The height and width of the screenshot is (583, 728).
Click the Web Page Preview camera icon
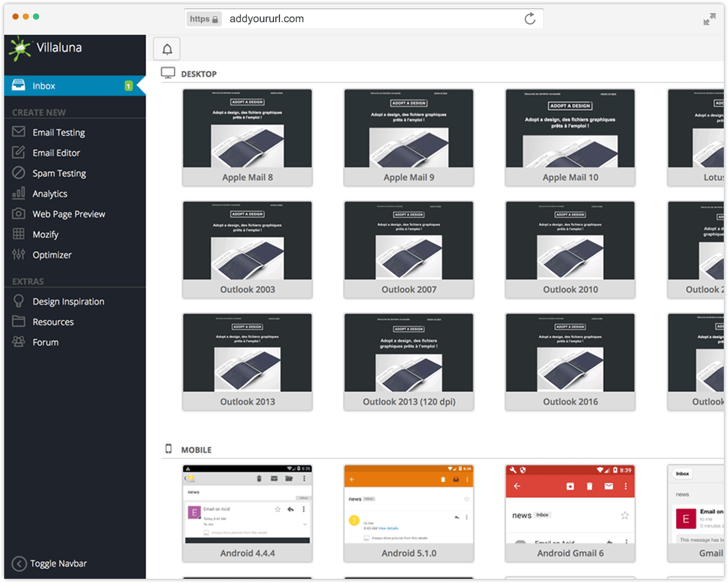click(19, 213)
